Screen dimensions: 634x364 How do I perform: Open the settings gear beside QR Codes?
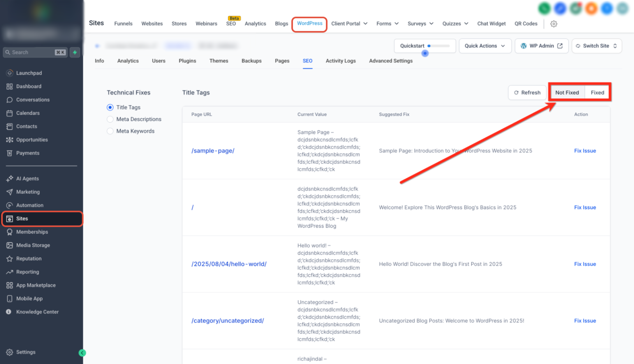click(554, 24)
